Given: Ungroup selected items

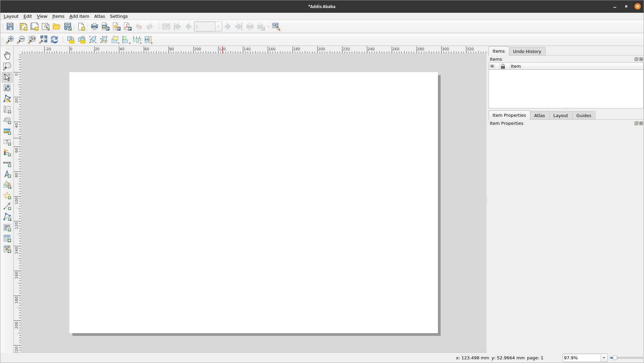Looking at the screenshot, I should [x=104, y=40].
